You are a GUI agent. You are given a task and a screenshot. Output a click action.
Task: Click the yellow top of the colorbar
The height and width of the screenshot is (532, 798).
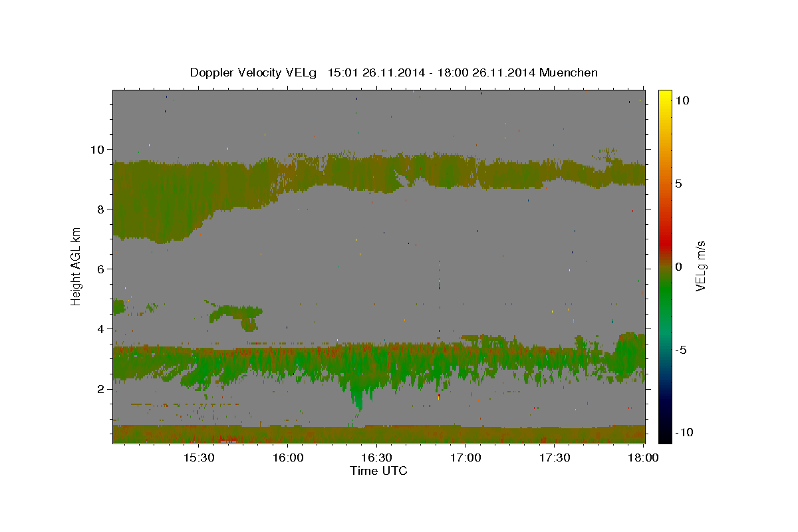[x=665, y=94]
